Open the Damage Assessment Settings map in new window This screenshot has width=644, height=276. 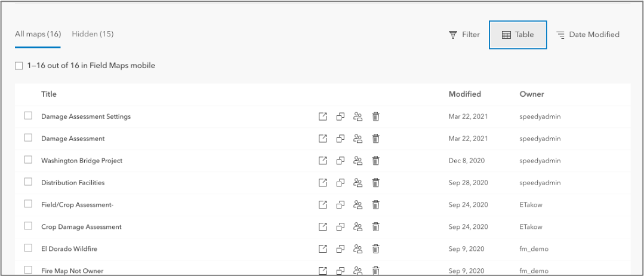[x=323, y=116]
